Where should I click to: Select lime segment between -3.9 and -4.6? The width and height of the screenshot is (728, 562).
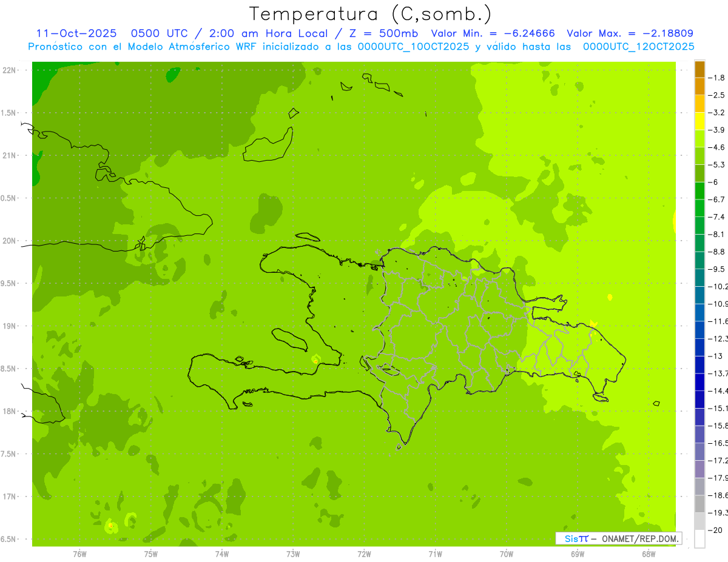click(699, 138)
